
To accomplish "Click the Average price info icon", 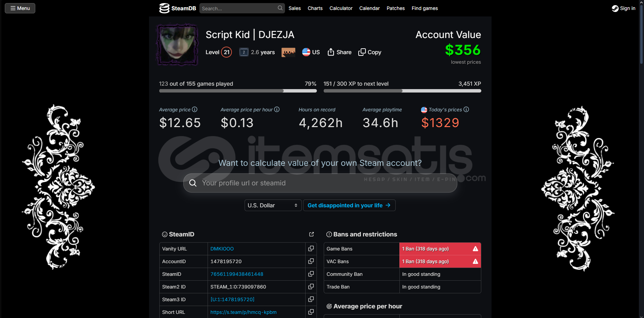I will click(x=195, y=109).
